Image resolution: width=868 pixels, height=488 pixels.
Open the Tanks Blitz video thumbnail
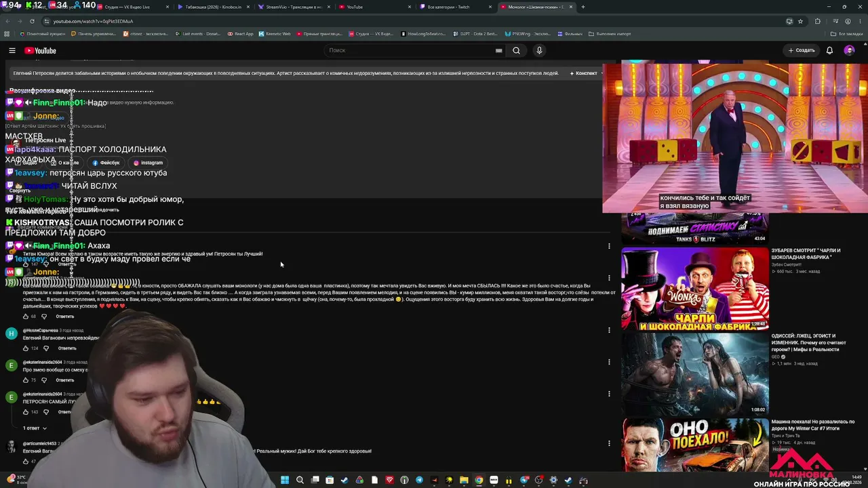(x=695, y=228)
